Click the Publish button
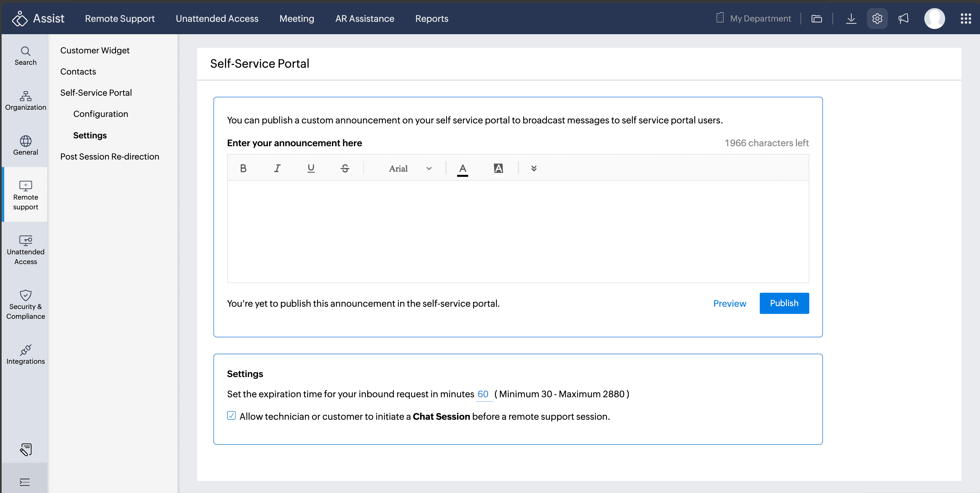980x493 pixels. click(784, 303)
